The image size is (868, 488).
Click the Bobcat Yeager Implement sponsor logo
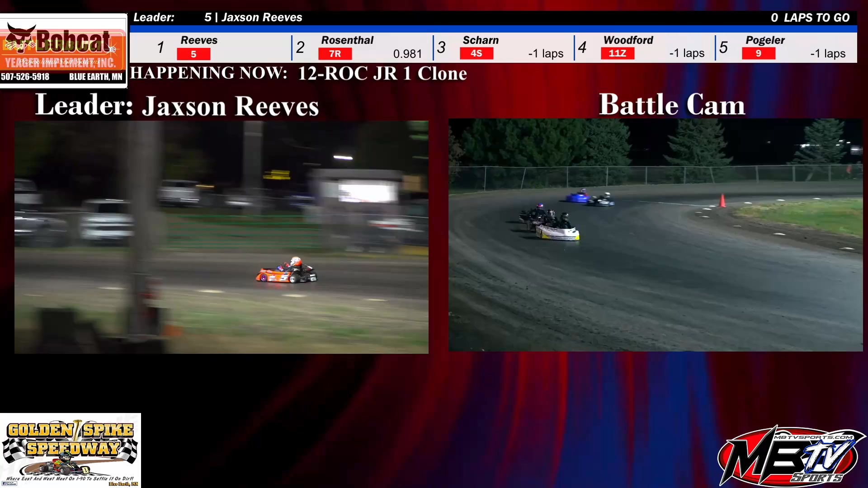click(63, 51)
